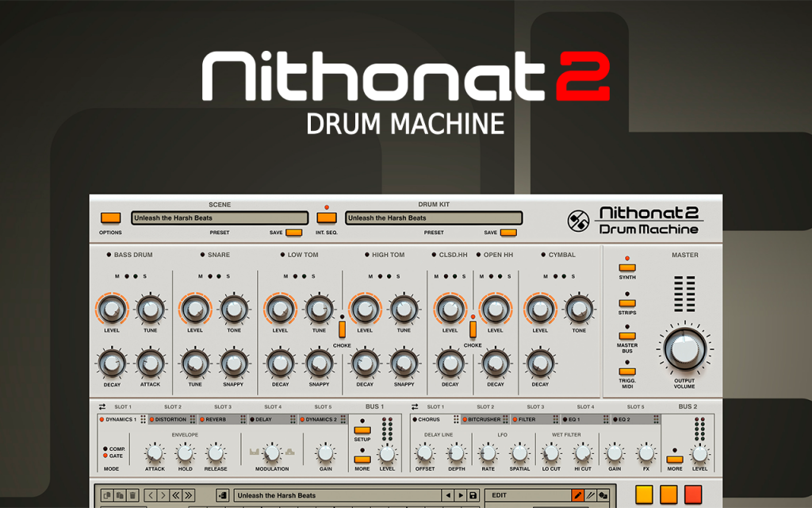Viewport: 812px width, 508px height.
Task: Click the Dynamics 1 slot grid handle
Action: [x=143, y=419]
